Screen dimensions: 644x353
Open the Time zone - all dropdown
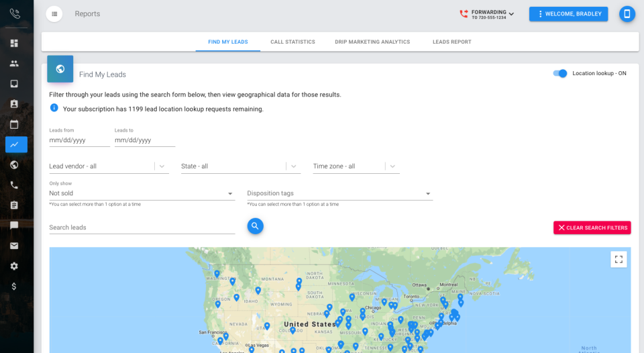click(356, 166)
